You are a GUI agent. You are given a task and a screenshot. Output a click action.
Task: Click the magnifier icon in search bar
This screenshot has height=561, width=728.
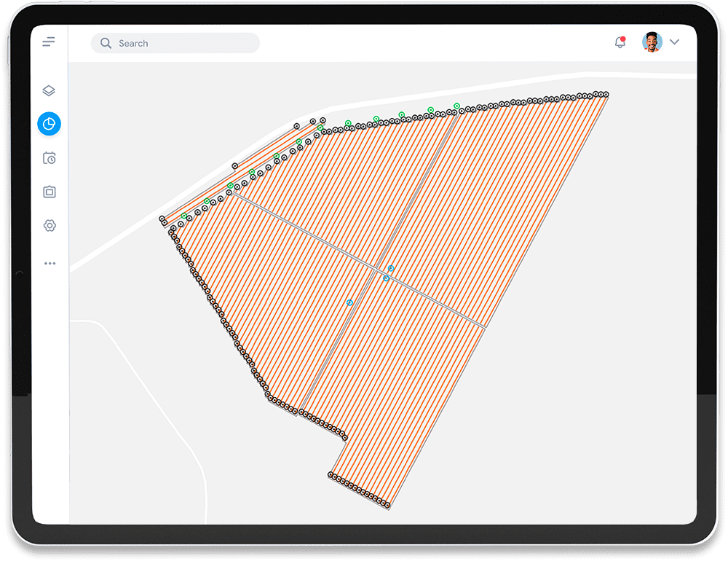tap(106, 43)
